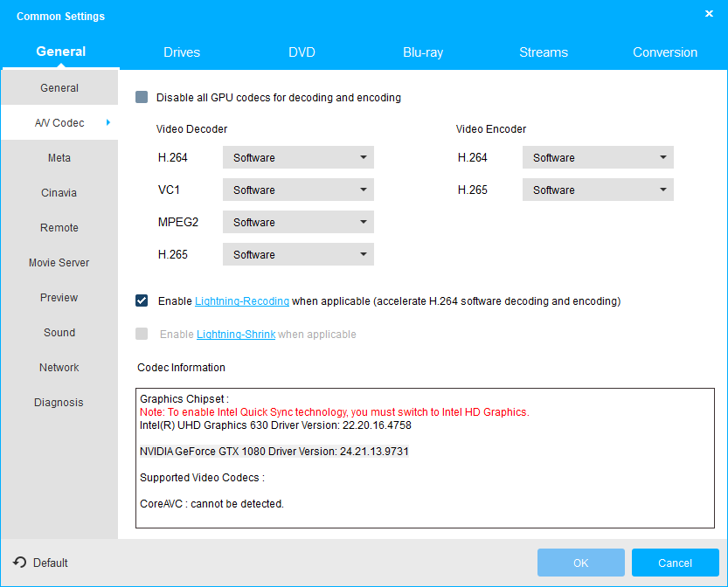Open the Remote sidebar section
Viewport: 728px width, 587px height.
point(59,227)
